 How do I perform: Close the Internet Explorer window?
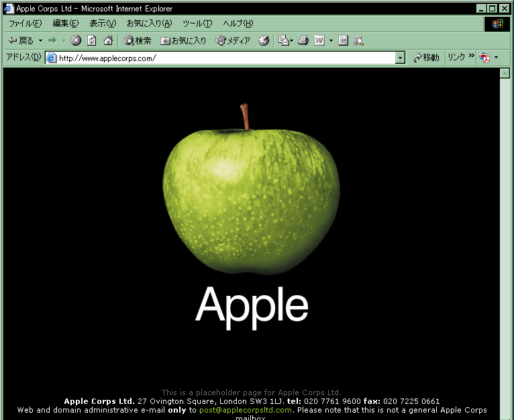(505, 9)
